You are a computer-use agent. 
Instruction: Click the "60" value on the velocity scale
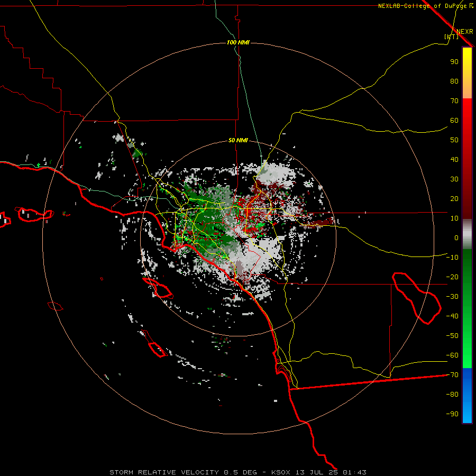(x=454, y=121)
